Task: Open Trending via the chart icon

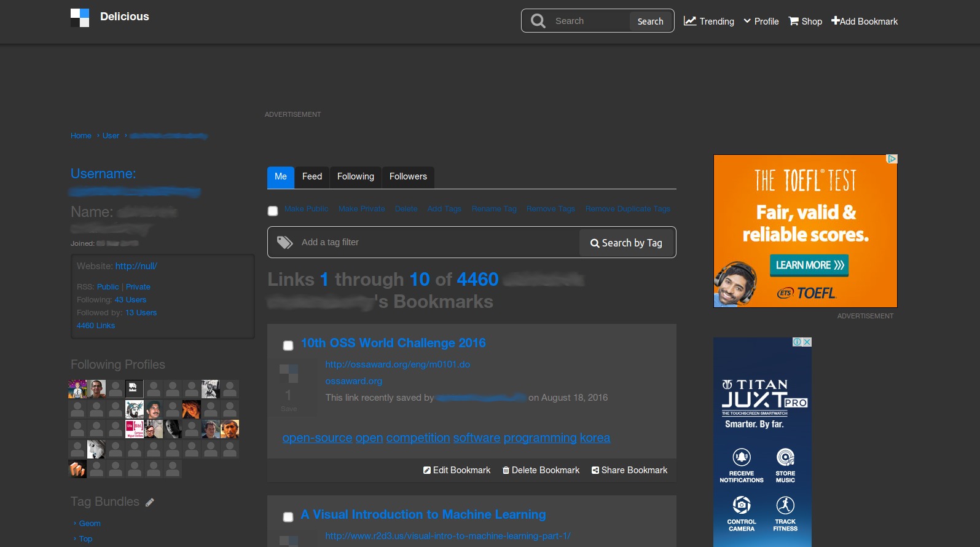Action: tap(690, 21)
